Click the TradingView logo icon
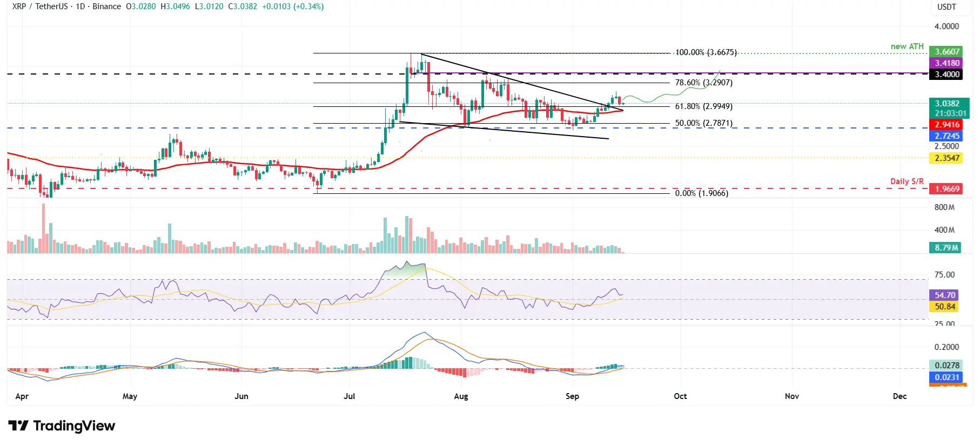This screenshot has width=980, height=446. pos(18,425)
